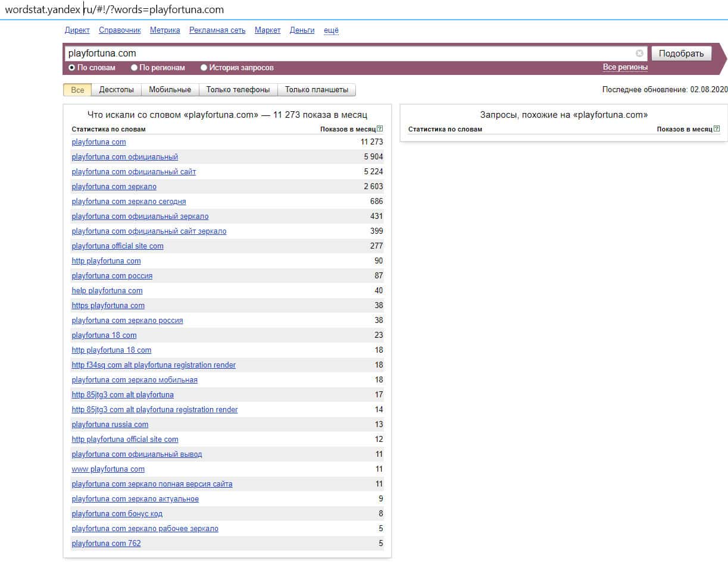This screenshot has height=568, width=728.
Task: Switch to the 'Мобильные' tab
Action: point(170,90)
